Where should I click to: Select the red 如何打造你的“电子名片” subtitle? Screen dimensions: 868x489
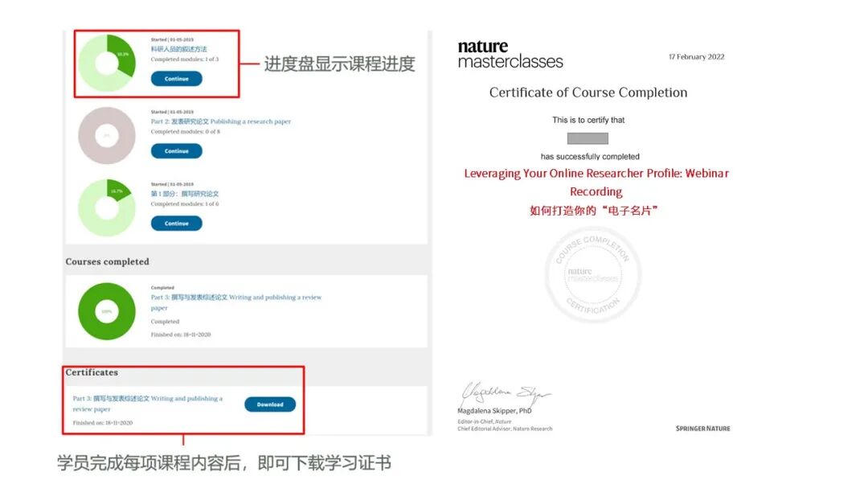[x=593, y=211]
